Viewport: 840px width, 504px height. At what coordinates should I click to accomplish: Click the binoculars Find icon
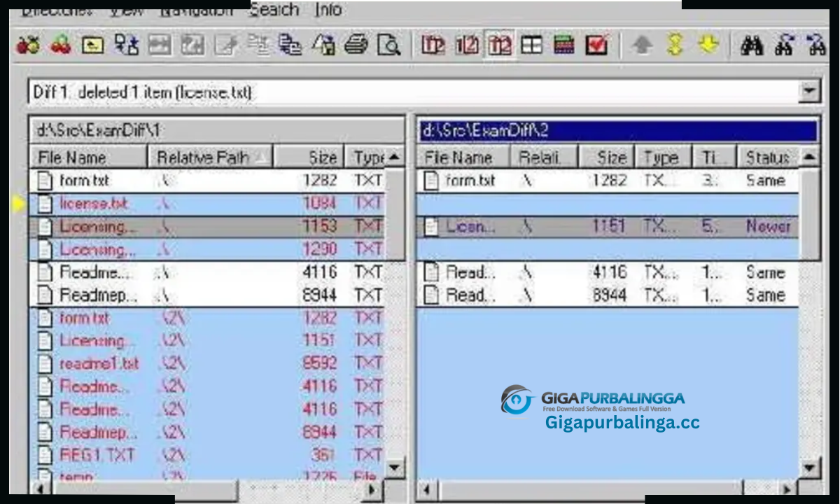[752, 45]
